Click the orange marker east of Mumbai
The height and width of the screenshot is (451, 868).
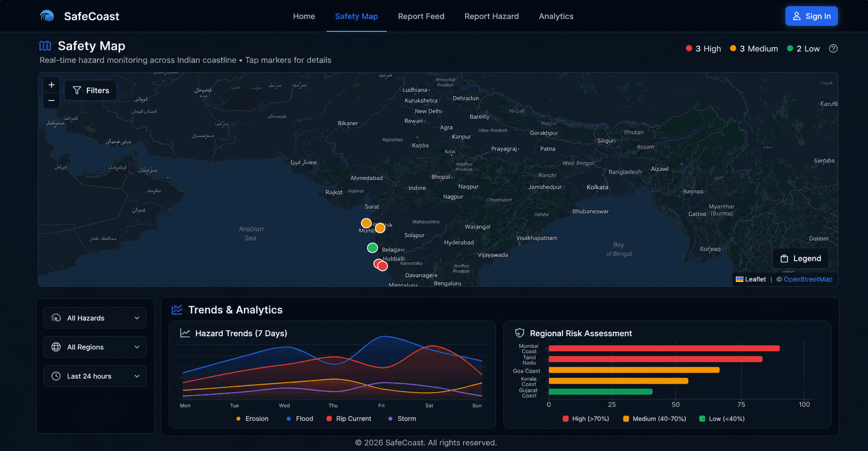[x=380, y=228]
